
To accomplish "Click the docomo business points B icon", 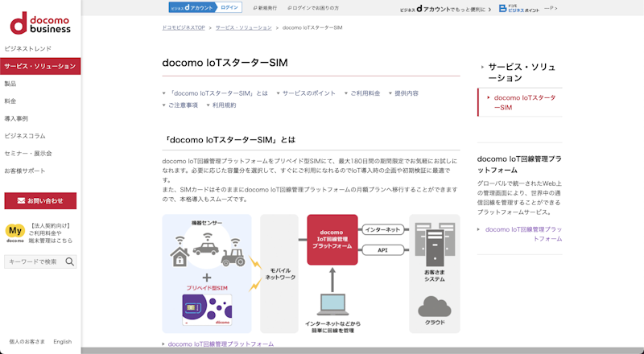I will coord(502,8).
